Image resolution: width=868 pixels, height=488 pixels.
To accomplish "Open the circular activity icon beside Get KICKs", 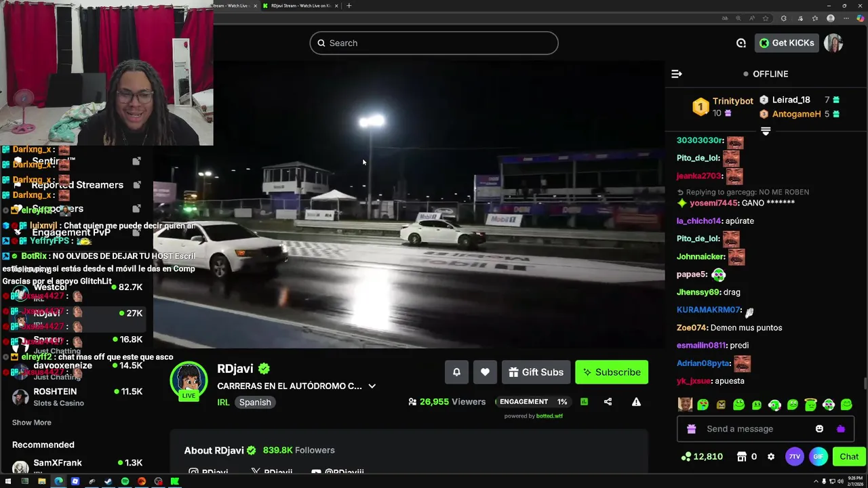I will pyautogui.click(x=741, y=43).
